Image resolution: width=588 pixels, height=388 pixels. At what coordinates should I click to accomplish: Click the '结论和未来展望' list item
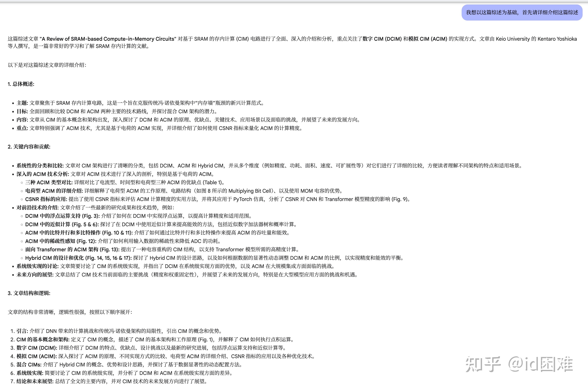click(x=35, y=381)
